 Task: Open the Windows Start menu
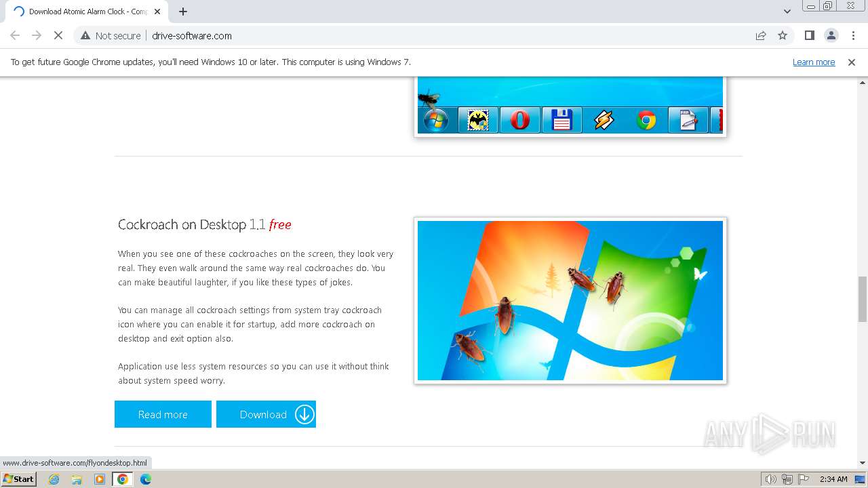click(19, 479)
